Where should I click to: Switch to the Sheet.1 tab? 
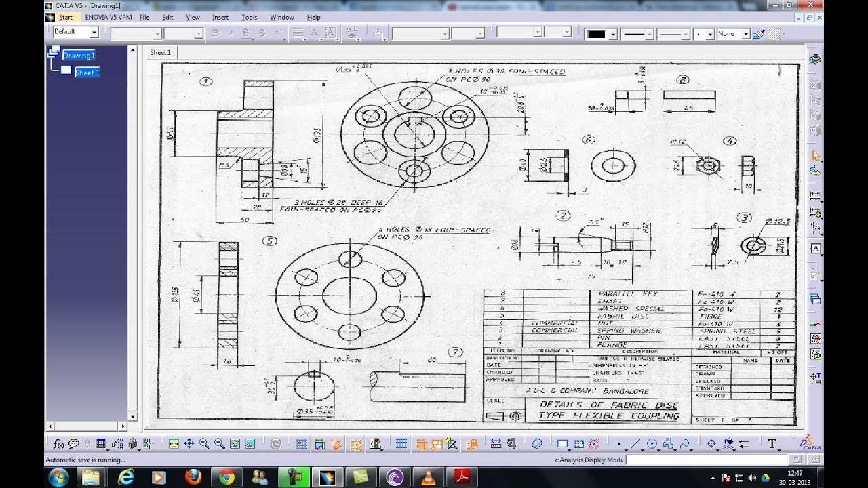(x=161, y=52)
